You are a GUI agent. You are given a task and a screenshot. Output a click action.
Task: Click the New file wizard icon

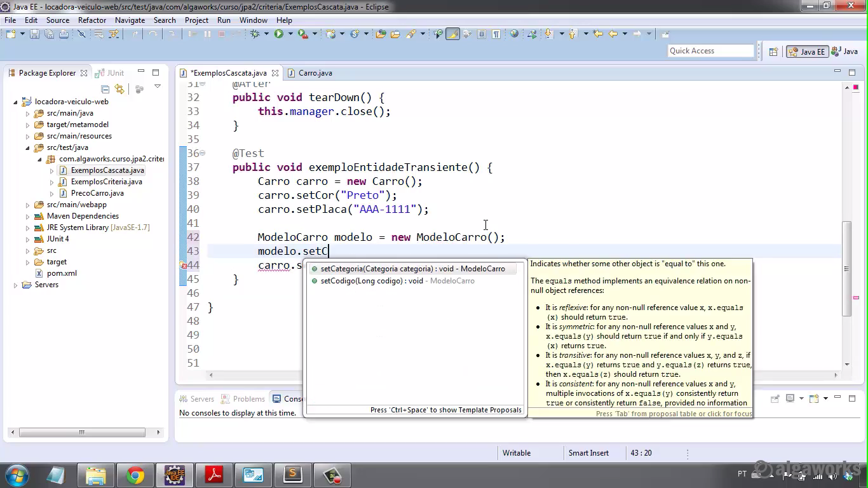11,34
